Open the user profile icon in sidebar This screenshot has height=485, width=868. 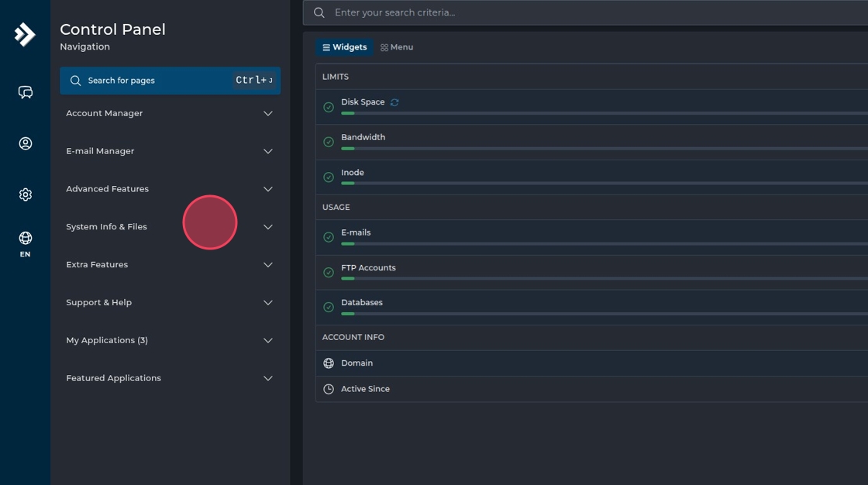pos(26,143)
